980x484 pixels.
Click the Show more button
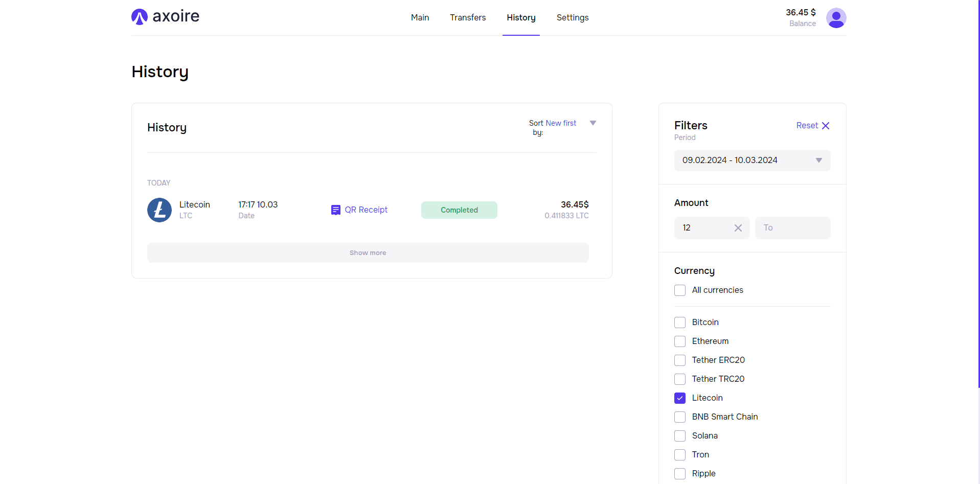point(368,253)
